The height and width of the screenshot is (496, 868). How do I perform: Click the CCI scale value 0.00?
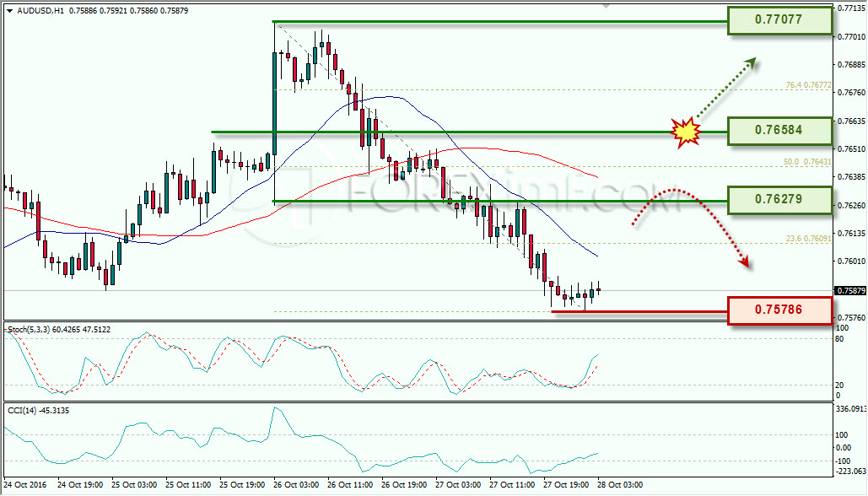pyautogui.click(x=843, y=448)
